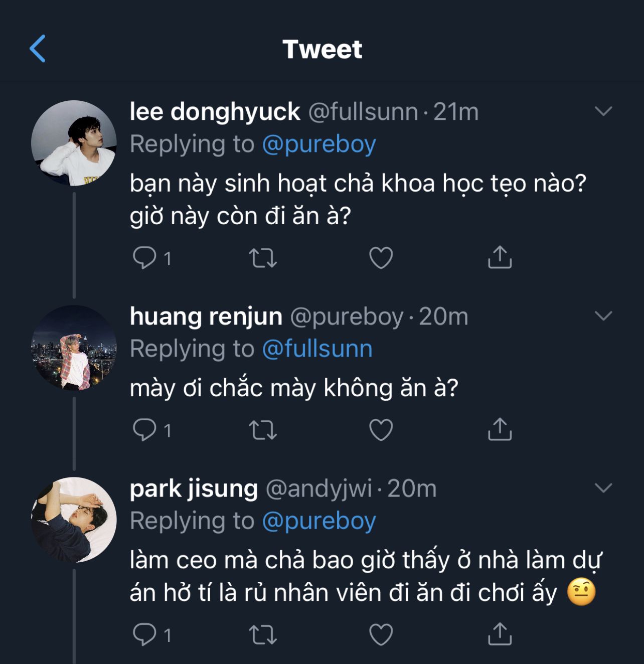Reply to huang renjun's tweet
Viewport: 644px width, 664px height.
tap(144, 430)
